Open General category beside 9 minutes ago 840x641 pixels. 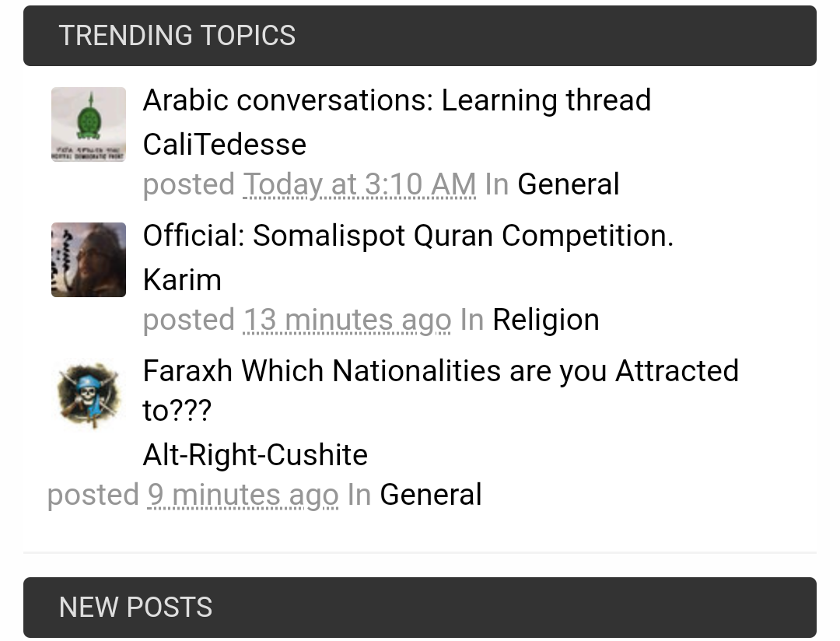(430, 496)
